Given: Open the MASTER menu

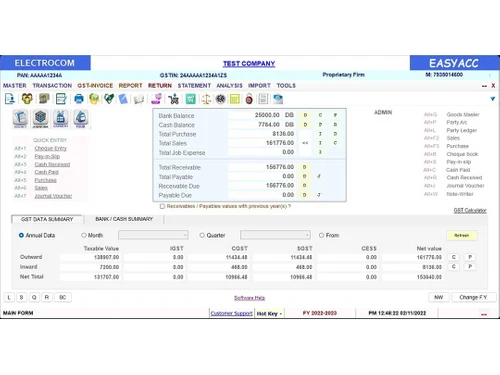Looking at the screenshot, I should point(15,86).
